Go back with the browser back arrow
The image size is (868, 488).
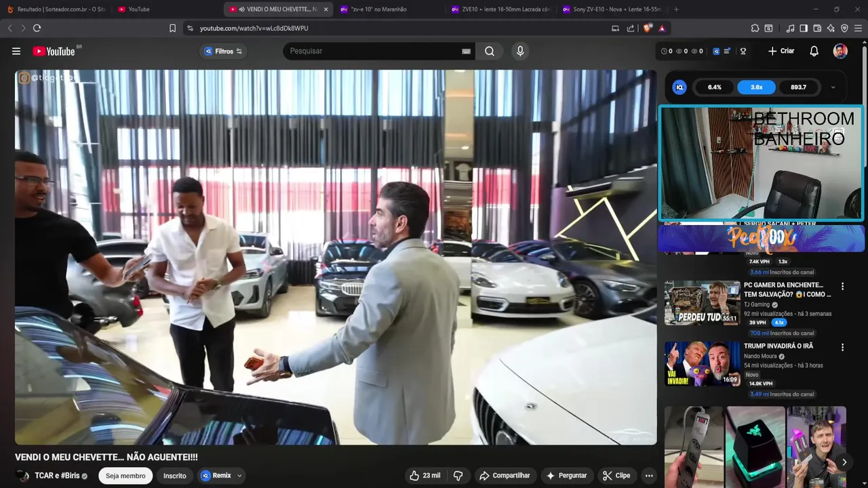[x=9, y=28]
